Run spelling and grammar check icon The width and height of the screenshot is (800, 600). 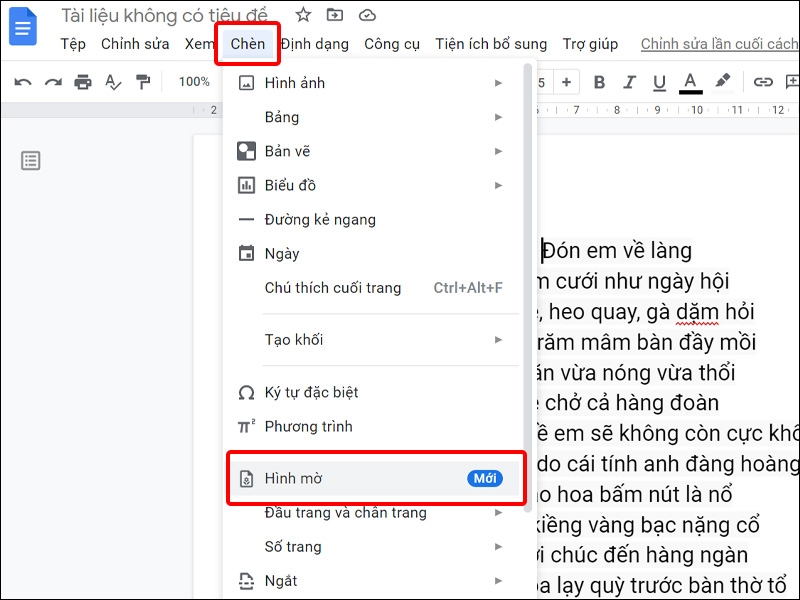[113, 82]
